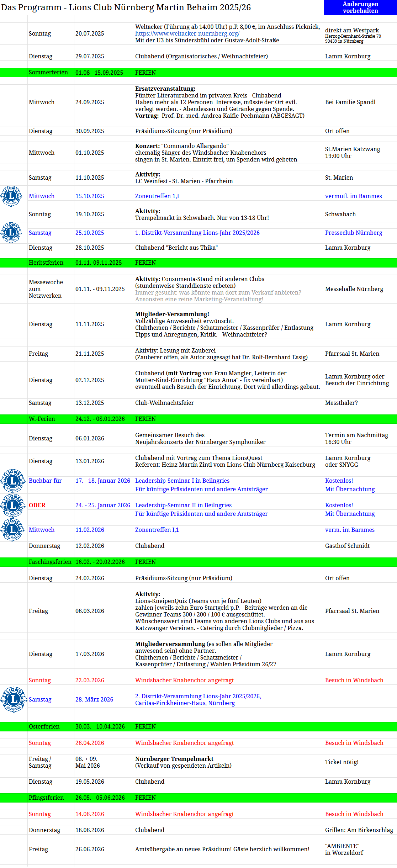
Task: Select the Zonentreffen 1,I entry
Action: 157,196
